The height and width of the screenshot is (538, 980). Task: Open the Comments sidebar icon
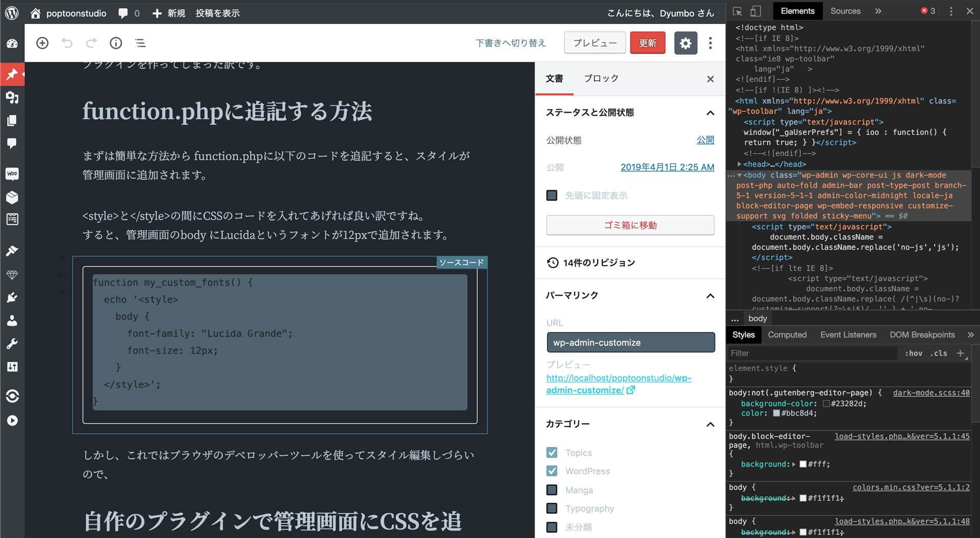pyautogui.click(x=12, y=143)
